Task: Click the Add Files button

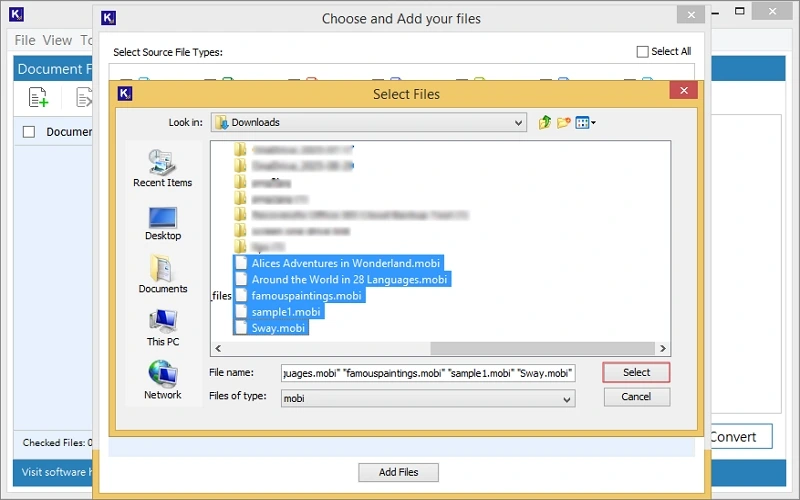Action: [398, 472]
